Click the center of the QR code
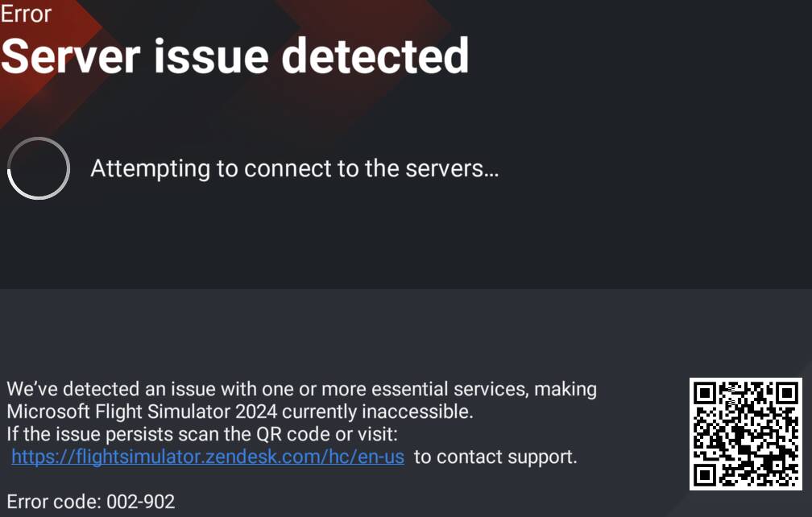This screenshot has height=517, width=812. click(x=746, y=434)
